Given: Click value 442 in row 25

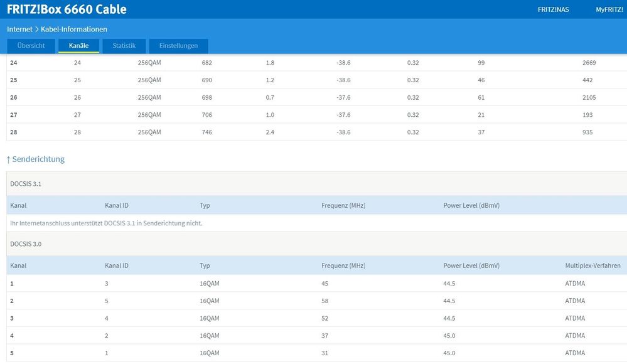Looking at the screenshot, I should [x=587, y=80].
